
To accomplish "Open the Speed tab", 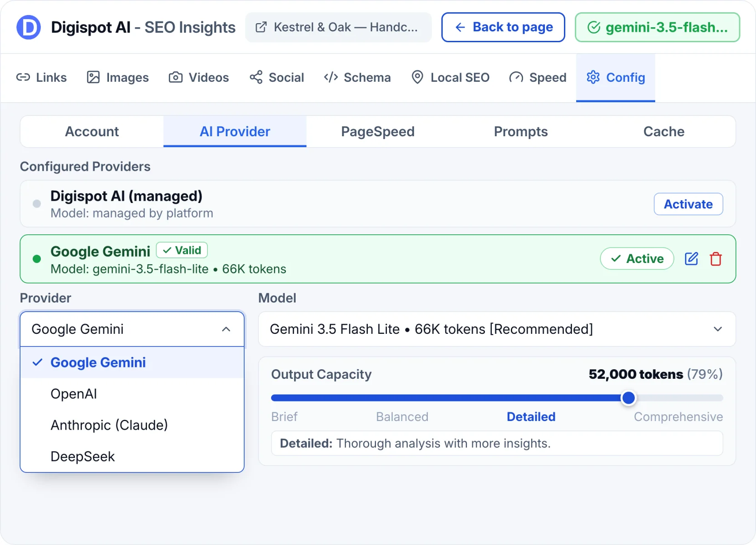I will tap(538, 78).
